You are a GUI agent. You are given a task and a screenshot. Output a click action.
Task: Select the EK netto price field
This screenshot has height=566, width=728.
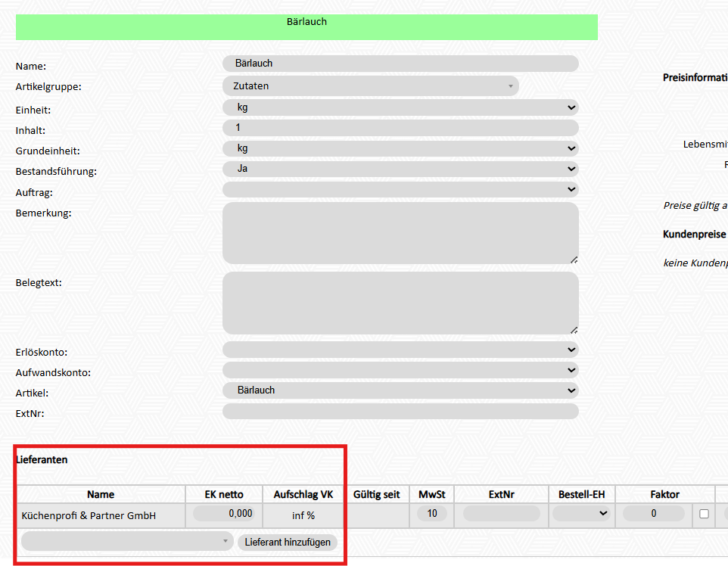(223, 514)
